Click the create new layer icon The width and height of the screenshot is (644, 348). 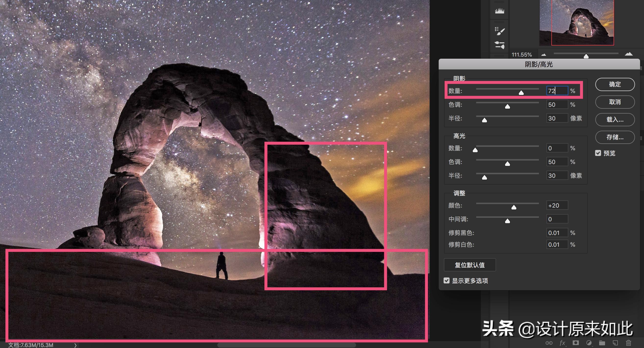615,343
